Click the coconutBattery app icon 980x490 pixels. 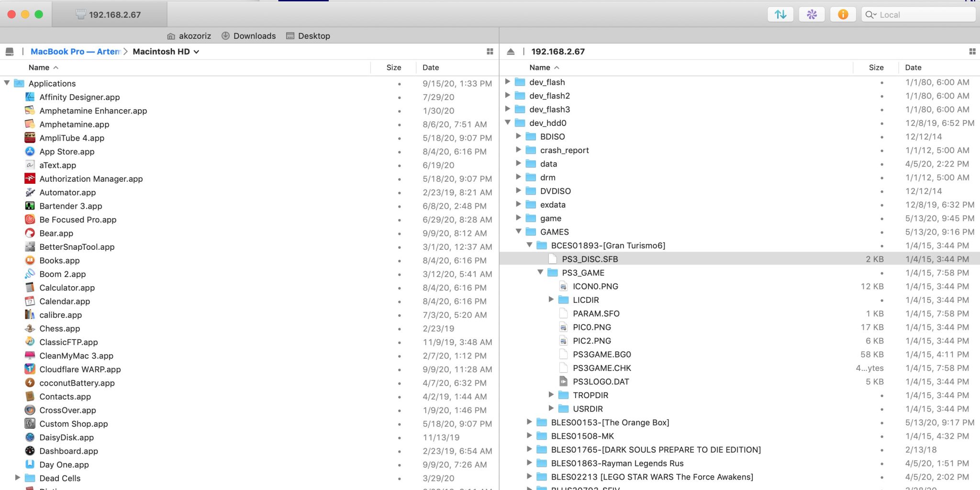30,383
